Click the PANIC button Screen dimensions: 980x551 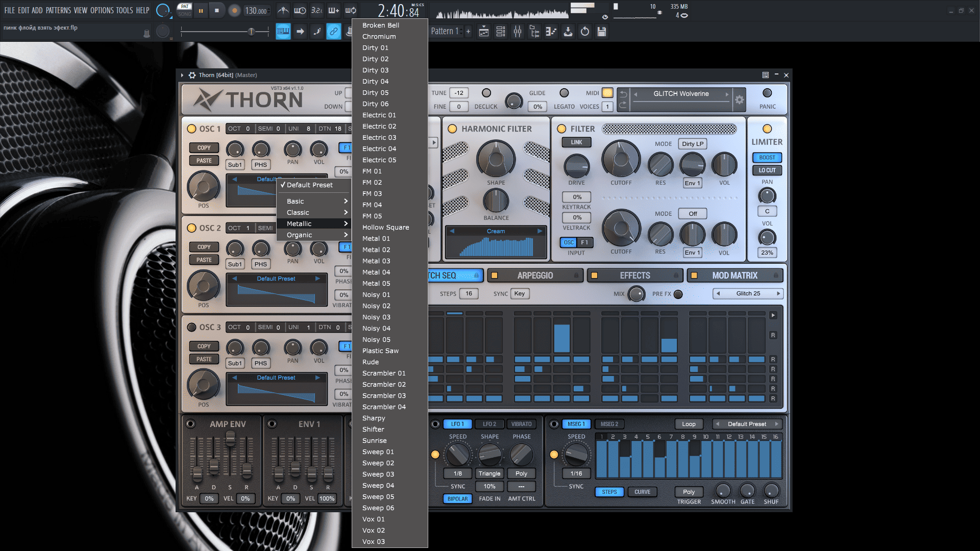pos(767,93)
